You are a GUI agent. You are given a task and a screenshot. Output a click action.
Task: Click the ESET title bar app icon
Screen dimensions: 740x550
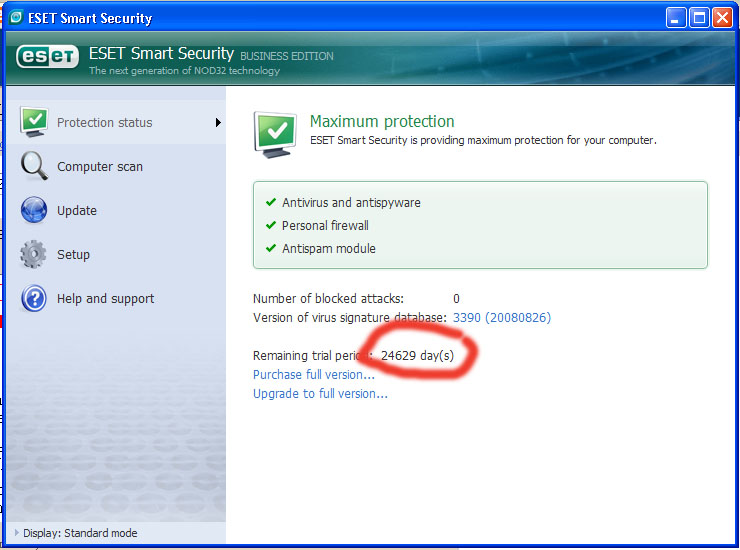pos(16,17)
